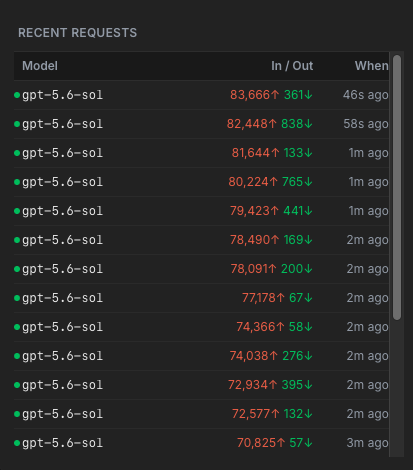Click the 838 output token count
Screen dimensions: 413x470
click(297, 124)
